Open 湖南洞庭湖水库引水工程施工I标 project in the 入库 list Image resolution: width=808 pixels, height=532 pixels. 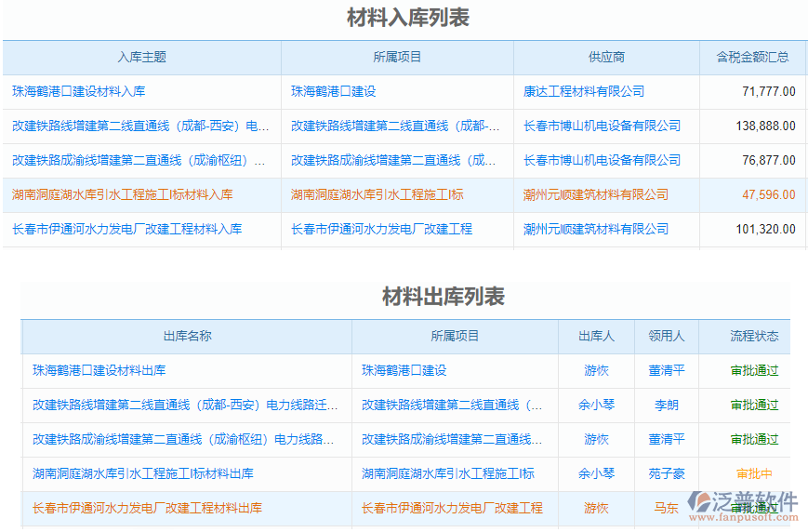pyautogui.click(x=378, y=195)
